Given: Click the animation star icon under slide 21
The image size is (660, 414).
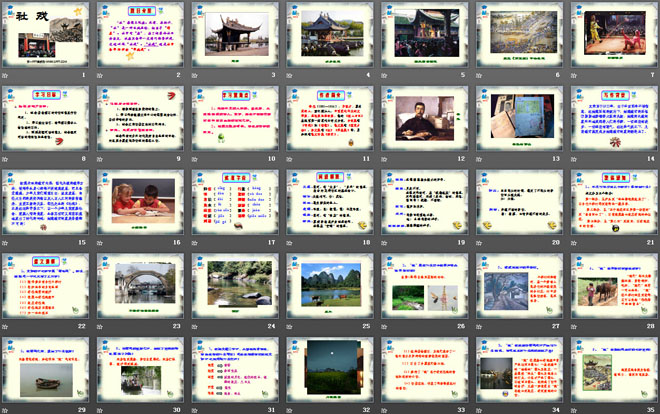Looking at the screenshot, I should tap(574, 243).
